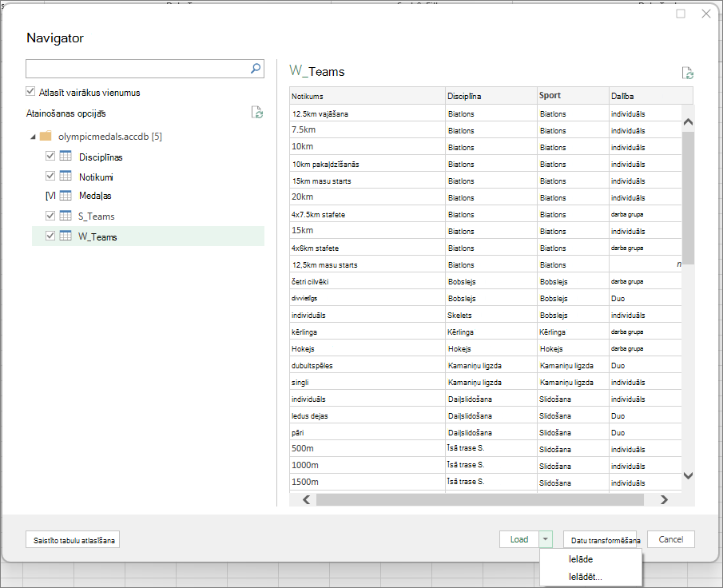The width and height of the screenshot is (723, 588).
Task: Click the olympicmedals.accdb folder icon
Action: (x=46, y=136)
